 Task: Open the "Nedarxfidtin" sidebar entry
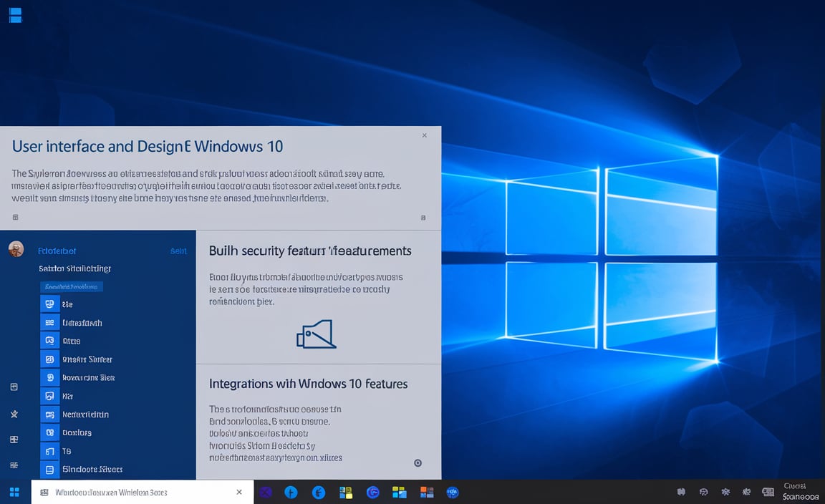[85, 415]
